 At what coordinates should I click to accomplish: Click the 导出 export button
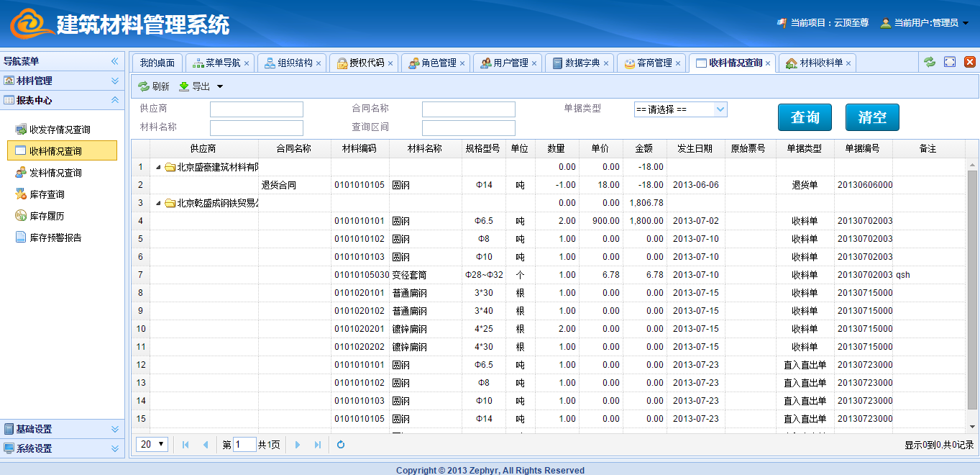(194, 86)
